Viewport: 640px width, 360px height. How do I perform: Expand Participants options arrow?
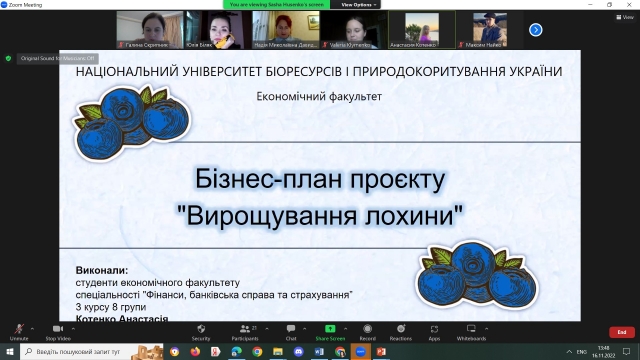pos(267,329)
